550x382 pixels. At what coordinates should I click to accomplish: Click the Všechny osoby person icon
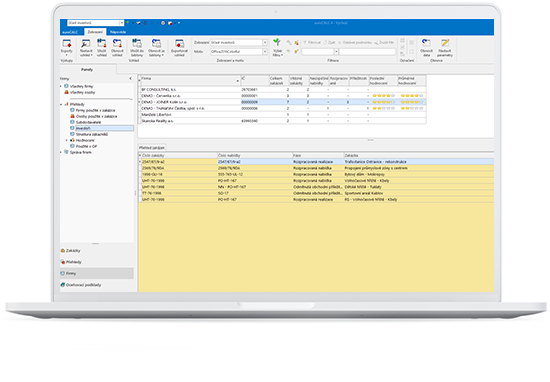66,92
